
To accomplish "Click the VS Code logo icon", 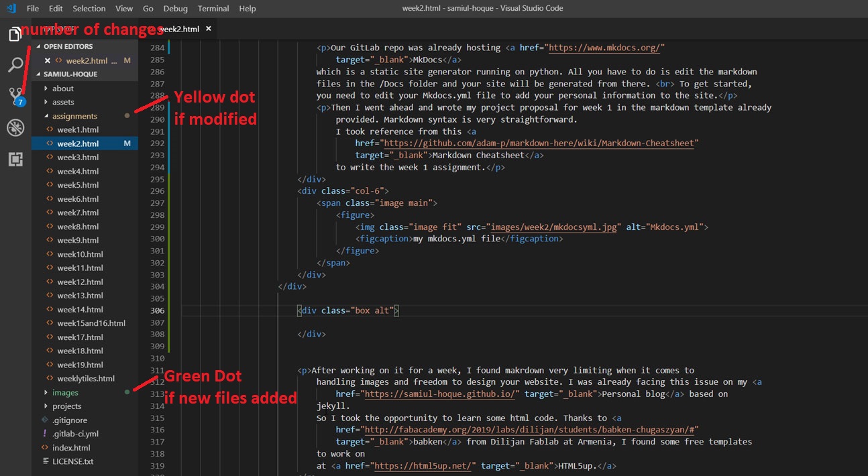I will click(11, 9).
